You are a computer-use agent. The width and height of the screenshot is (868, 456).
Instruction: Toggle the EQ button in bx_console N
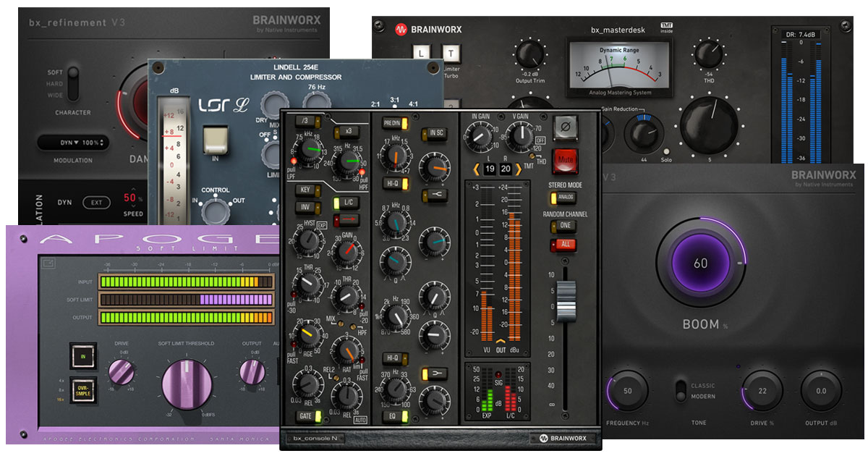[x=394, y=417]
